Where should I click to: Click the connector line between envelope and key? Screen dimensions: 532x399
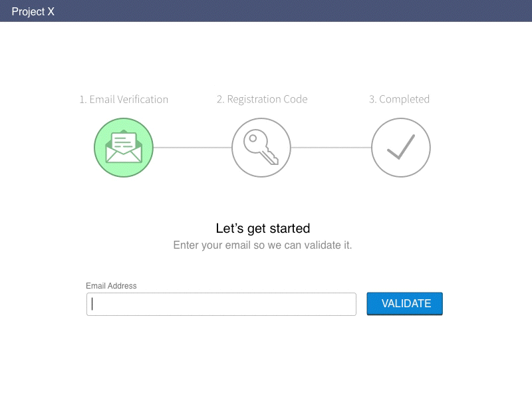tap(192, 147)
